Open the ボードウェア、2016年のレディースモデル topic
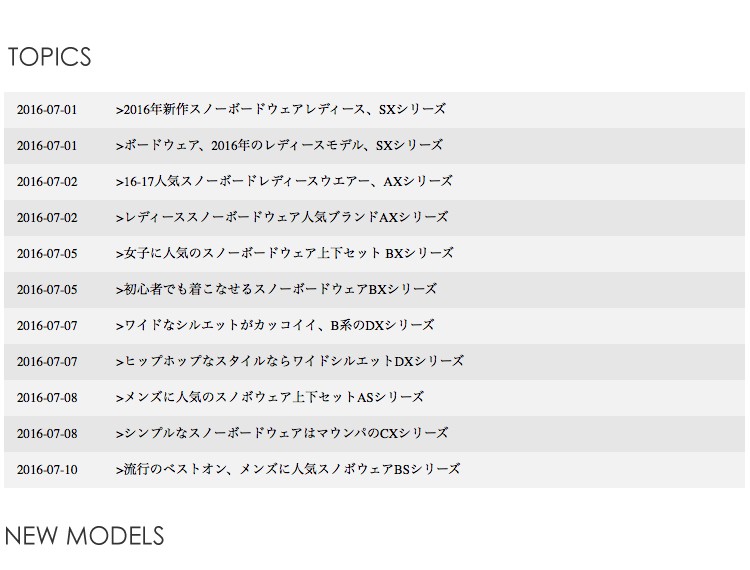The height and width of the screenshot is (570, 750). [x=279, y=145]
